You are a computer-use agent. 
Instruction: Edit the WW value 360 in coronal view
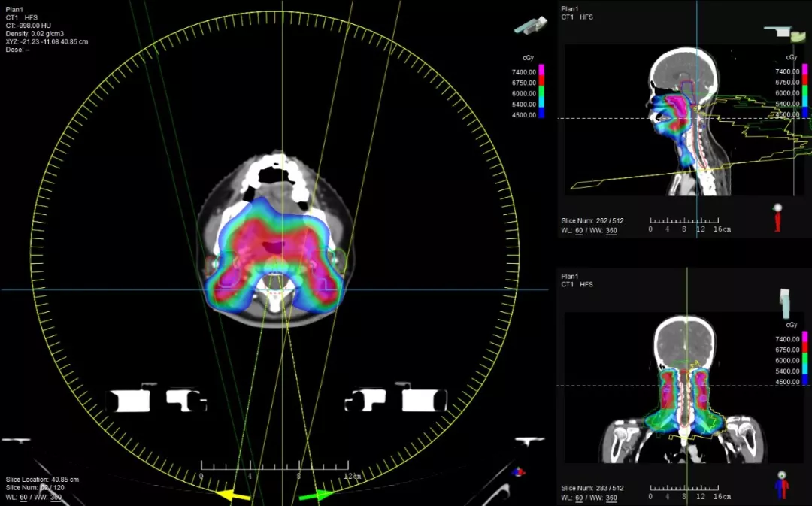(611, 498)
